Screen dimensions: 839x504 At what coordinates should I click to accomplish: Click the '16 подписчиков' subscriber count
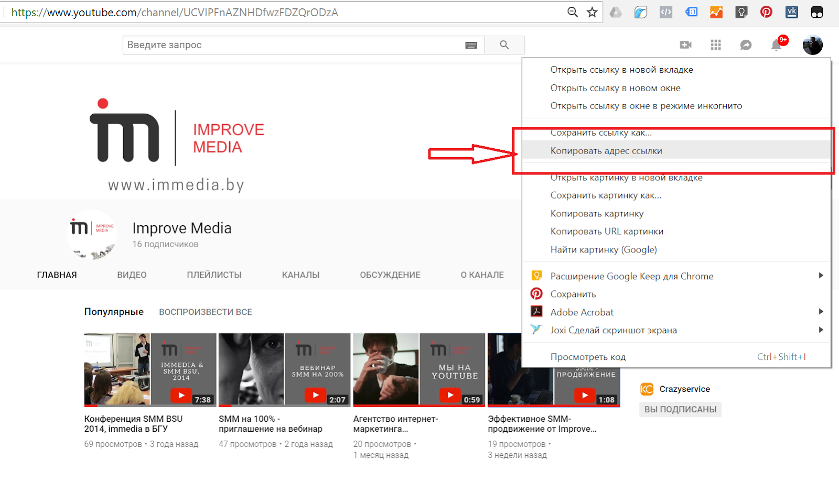pos(165,244)
